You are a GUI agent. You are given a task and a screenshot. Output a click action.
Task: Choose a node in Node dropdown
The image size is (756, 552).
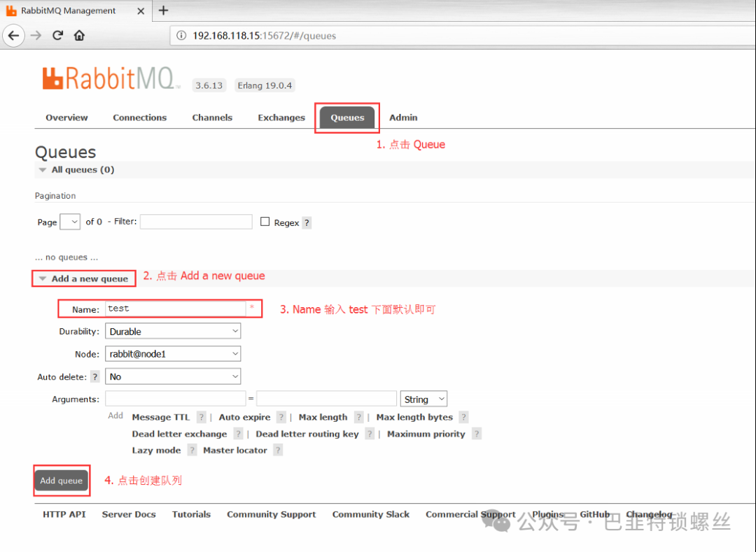click(x=173, y=354)
